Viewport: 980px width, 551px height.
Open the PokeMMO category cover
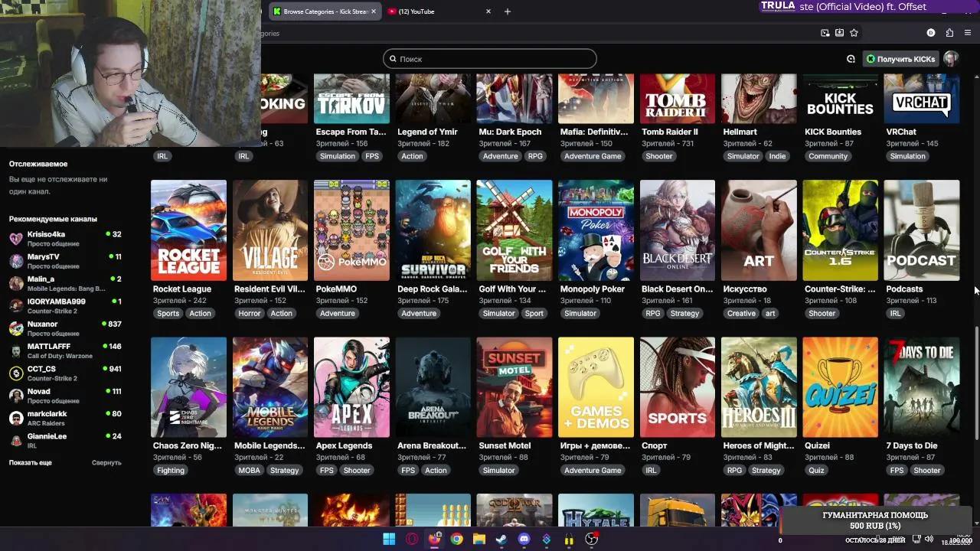[351, 230]
